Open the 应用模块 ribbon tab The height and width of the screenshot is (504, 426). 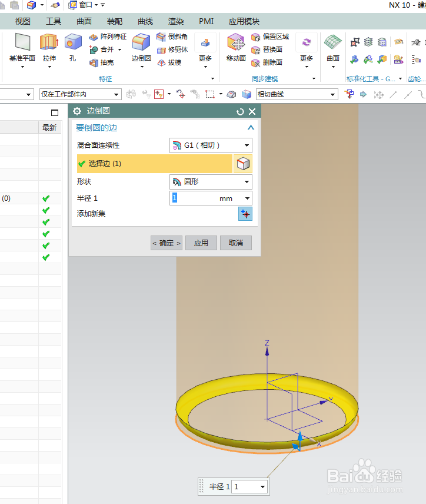(244, 22)
